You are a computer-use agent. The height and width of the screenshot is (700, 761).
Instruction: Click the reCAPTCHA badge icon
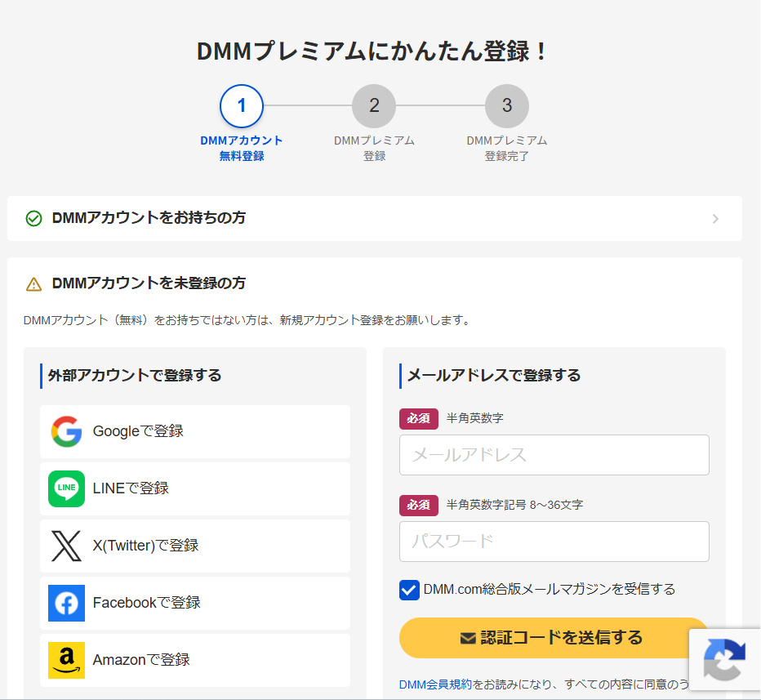click(724, 660)
